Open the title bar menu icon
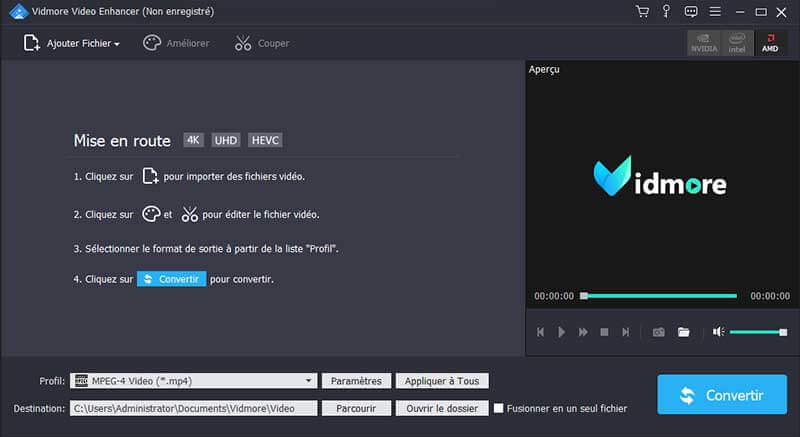 pyautogui.click(x=714, y=11)
